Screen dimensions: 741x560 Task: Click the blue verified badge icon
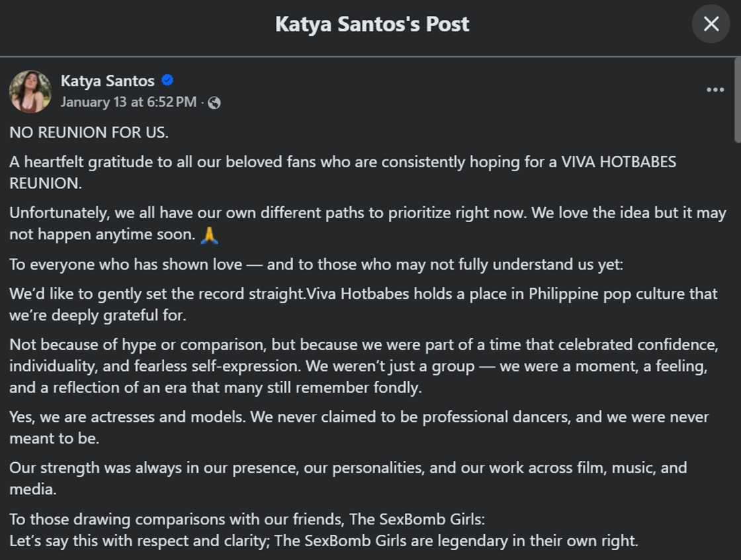coord(167,81)
